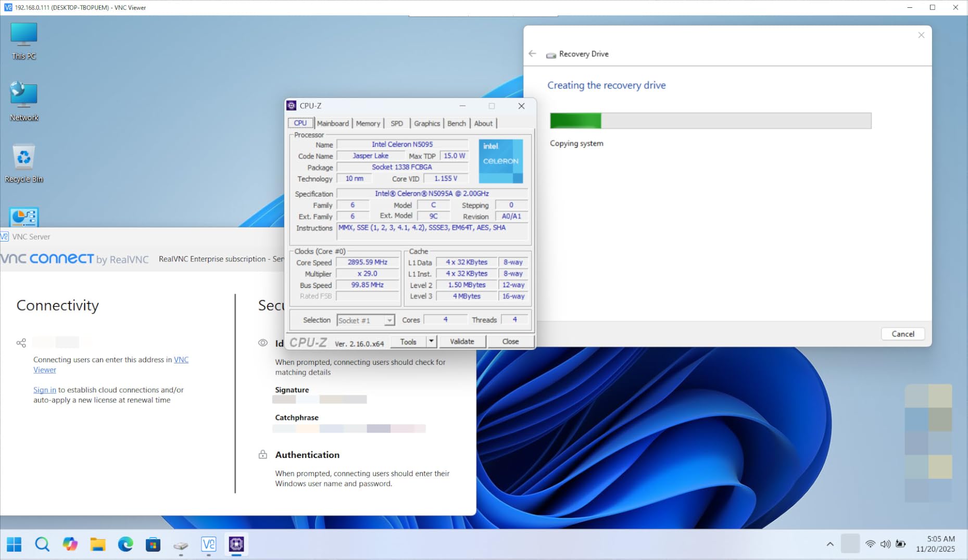Click the Close button at CPU-Z bottom

(510, 341)
